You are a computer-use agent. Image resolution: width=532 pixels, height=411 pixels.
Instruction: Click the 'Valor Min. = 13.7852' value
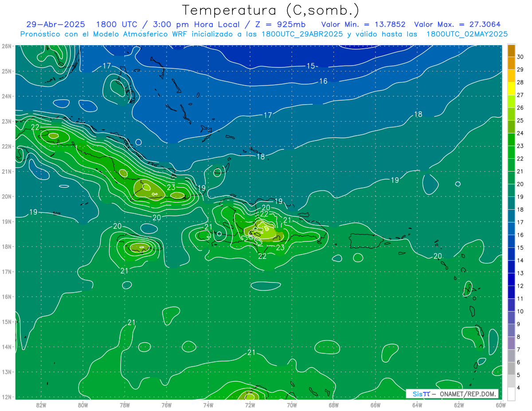364,24
